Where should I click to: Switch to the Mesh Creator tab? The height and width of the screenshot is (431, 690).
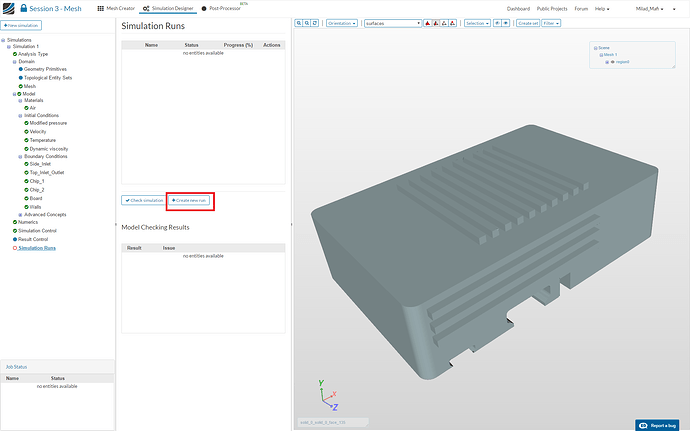coord(116,8)
